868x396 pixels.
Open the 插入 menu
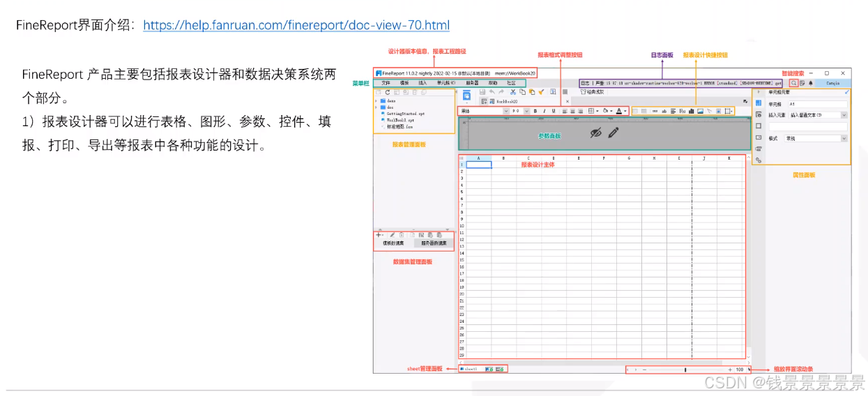[x=422, y=83]
